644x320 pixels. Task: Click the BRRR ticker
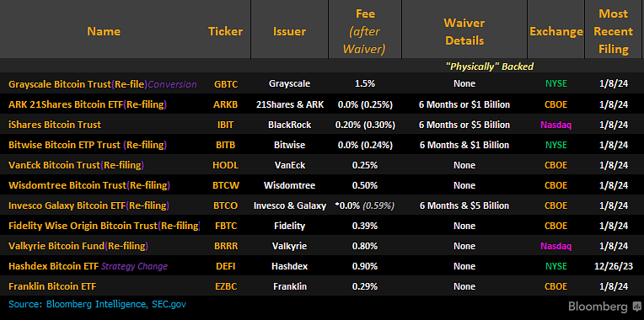(x=226, y=246)
